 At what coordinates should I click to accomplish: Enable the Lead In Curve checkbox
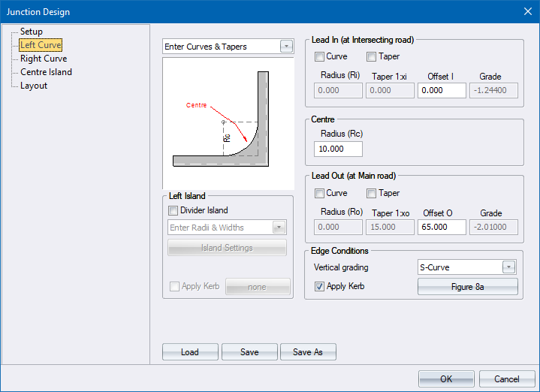(x=320, y=56)
